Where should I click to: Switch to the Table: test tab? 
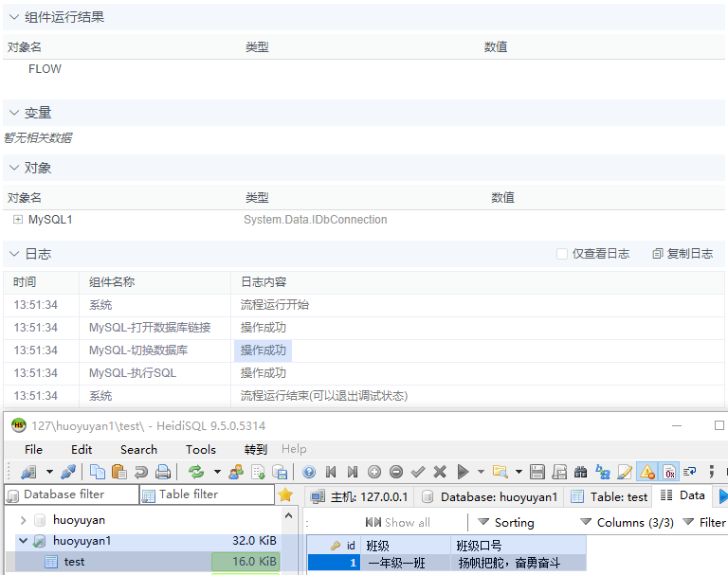610,496
